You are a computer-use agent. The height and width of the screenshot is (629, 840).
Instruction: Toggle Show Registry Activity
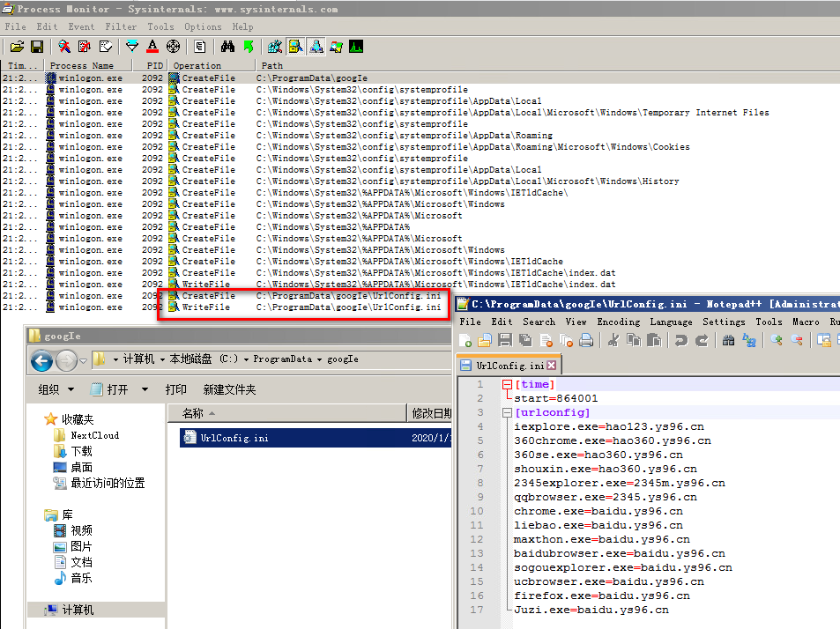[x=275, y=47]
